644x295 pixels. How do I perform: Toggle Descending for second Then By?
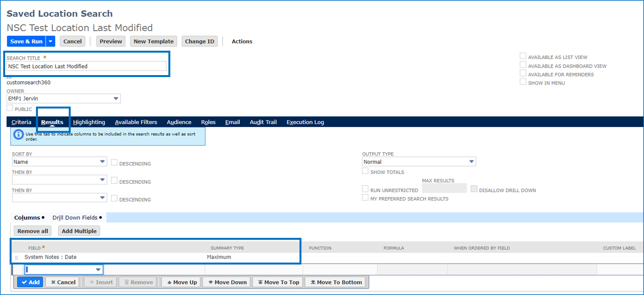[114, 198]
